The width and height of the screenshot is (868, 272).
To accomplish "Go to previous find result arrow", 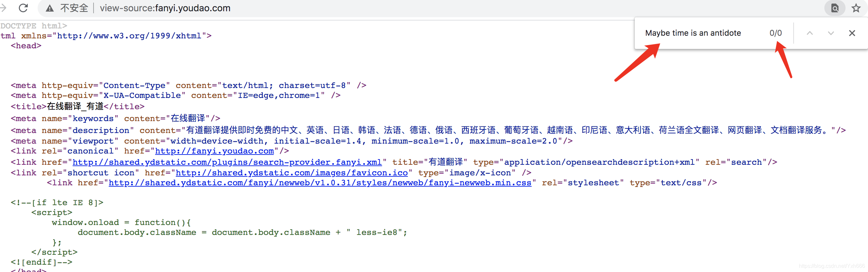I will click(810, 33).
